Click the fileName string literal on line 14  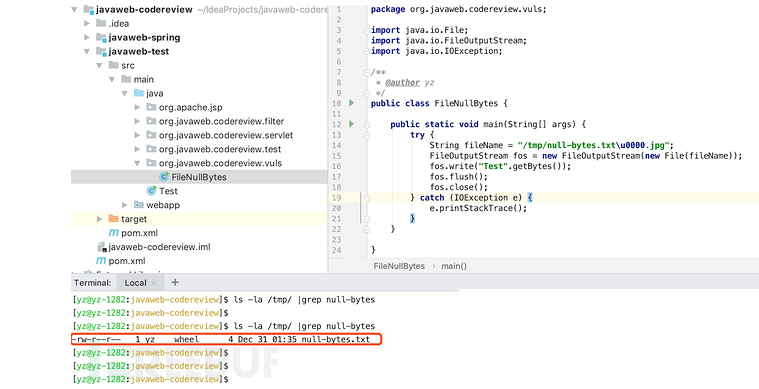[593, 146]
